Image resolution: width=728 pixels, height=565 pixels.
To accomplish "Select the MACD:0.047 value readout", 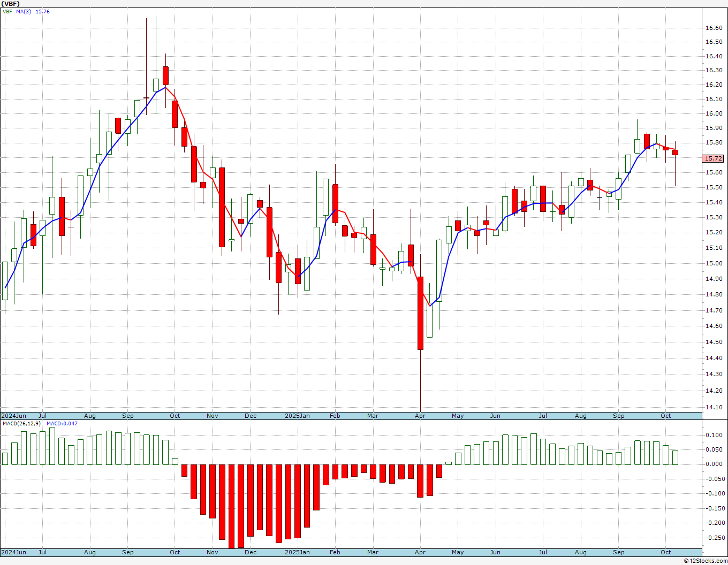I will coord(62,424).
